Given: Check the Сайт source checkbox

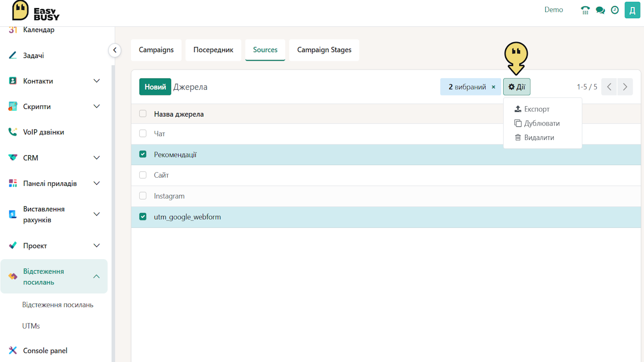Looking at the screenshot, I should pos(143,175).
